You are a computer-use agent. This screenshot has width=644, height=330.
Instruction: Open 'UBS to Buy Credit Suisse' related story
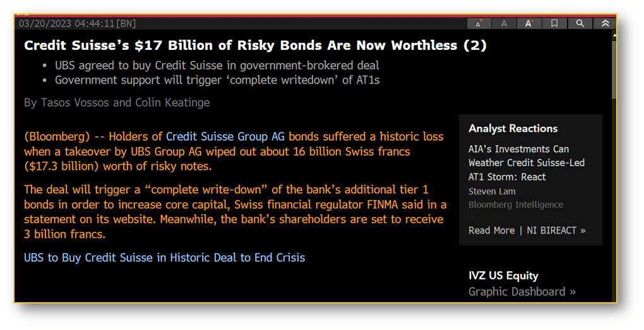coord(164,258)
